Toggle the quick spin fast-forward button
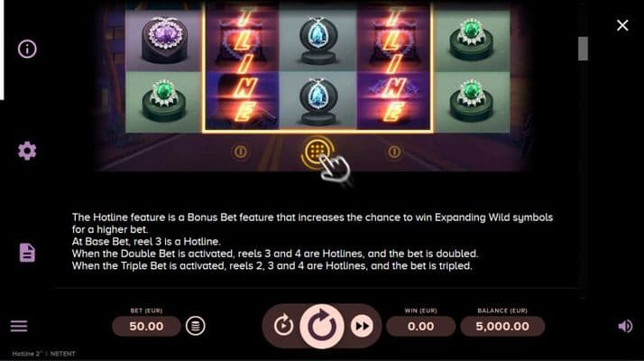 coord(362,326)
